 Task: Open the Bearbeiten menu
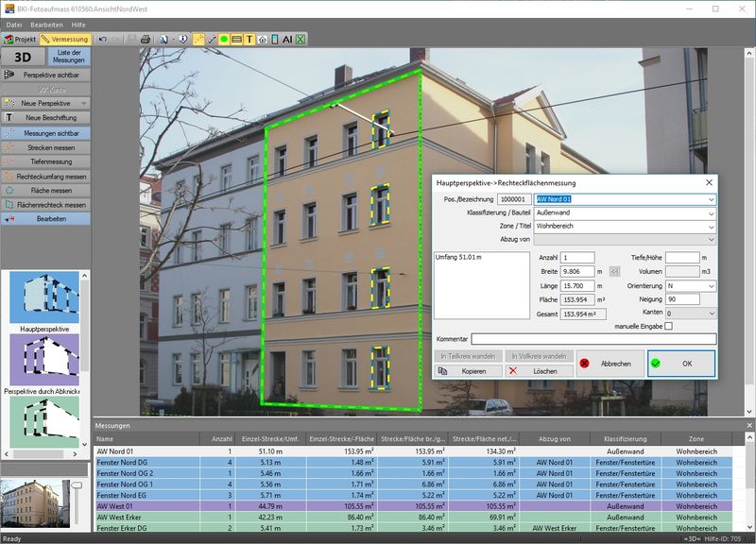click(46, 23)
